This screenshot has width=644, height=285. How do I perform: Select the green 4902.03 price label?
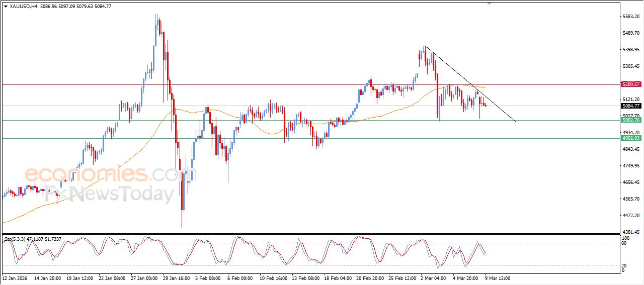[x=630, y=138]
